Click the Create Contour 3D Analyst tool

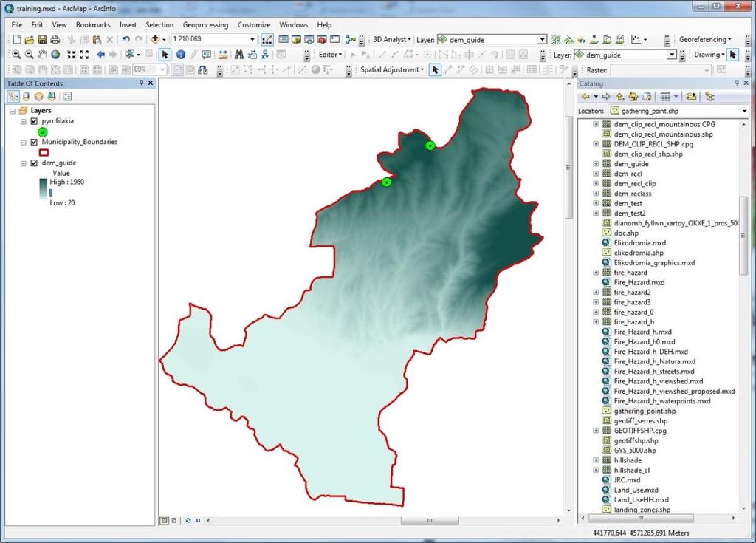tap(556, 40)
